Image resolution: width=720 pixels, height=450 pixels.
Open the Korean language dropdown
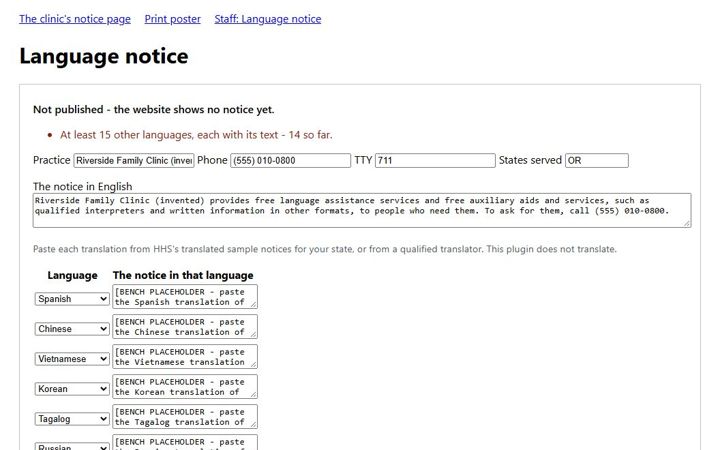72,389
